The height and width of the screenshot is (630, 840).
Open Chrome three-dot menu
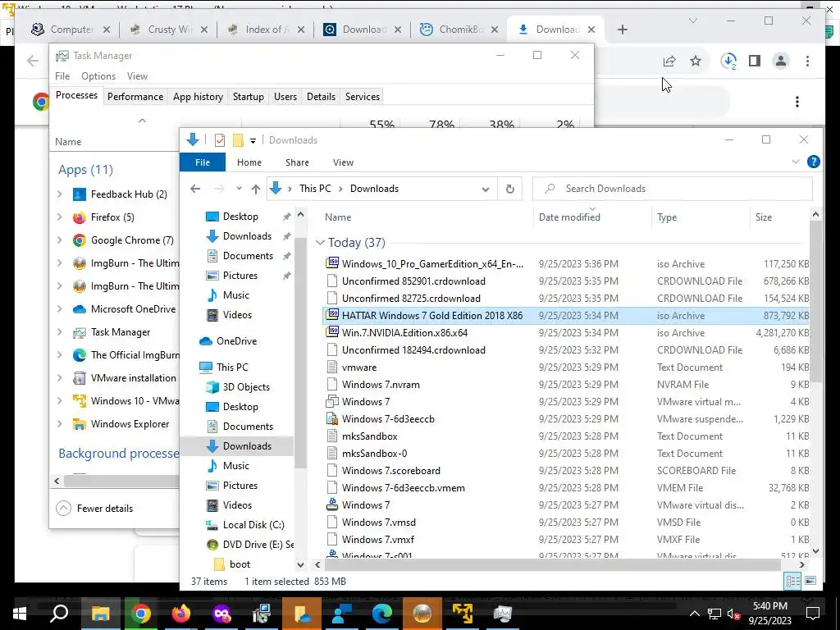807,61
